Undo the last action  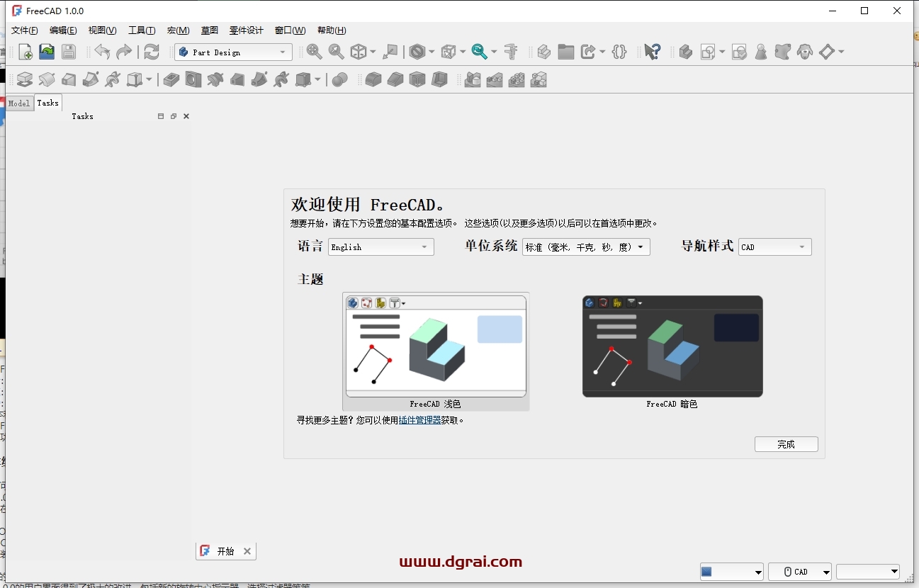pos(102,52)
